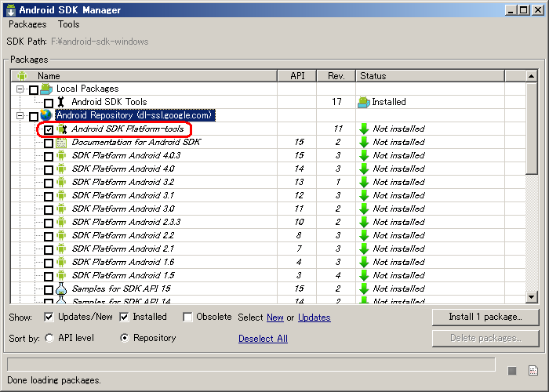Select the Android Repository (dl-ssl.google.com) row
Image resolution: width=549 pixels, height=392 pixels.
click(135, 115)
